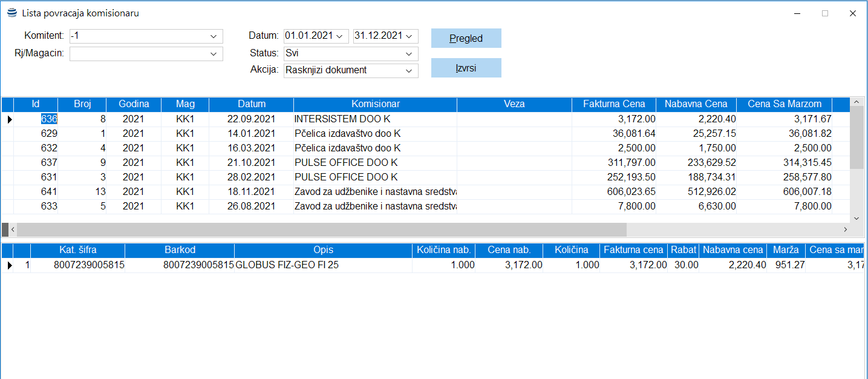
Task: Click the app database icon in title bar
Action: pyautogui.click(x=11, y=13)
